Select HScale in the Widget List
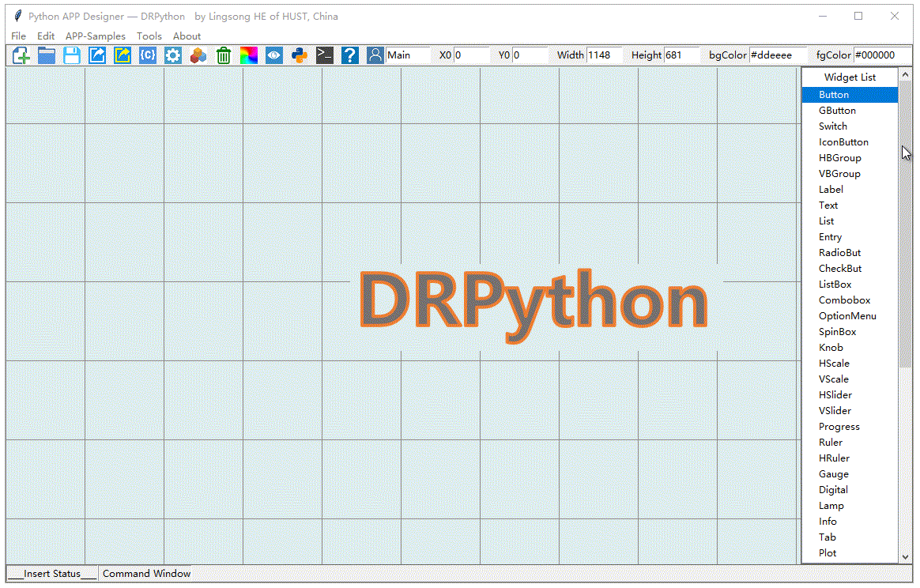The height and width of the screenshot is (588, 920). click(x=850, y=364)
